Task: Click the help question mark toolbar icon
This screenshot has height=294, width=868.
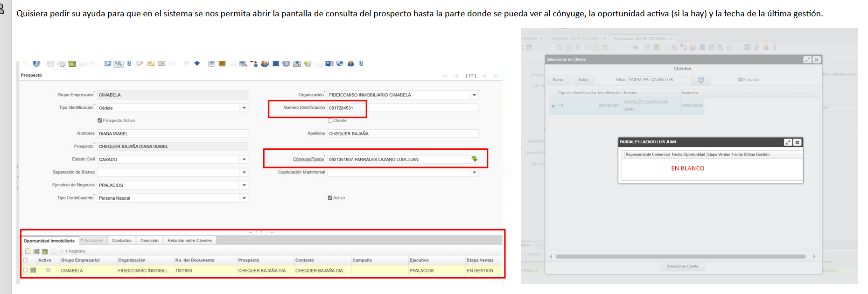Action: [x=36, y=63]
